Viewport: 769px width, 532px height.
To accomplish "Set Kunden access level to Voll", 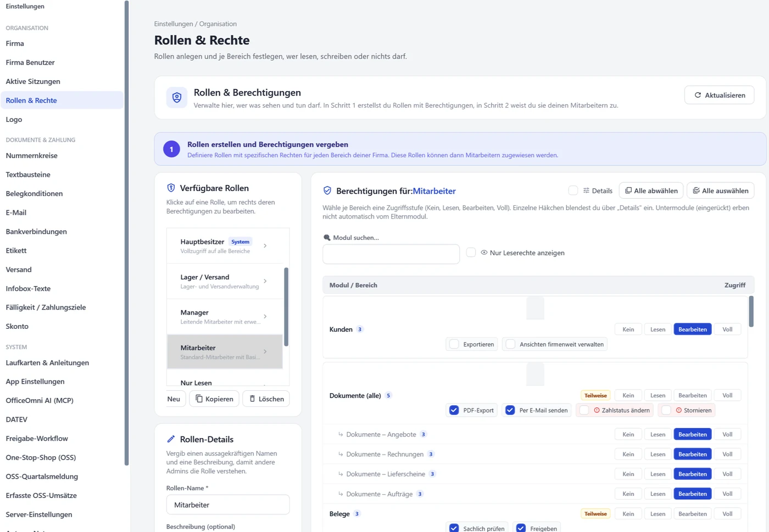I will coord(727,329).
